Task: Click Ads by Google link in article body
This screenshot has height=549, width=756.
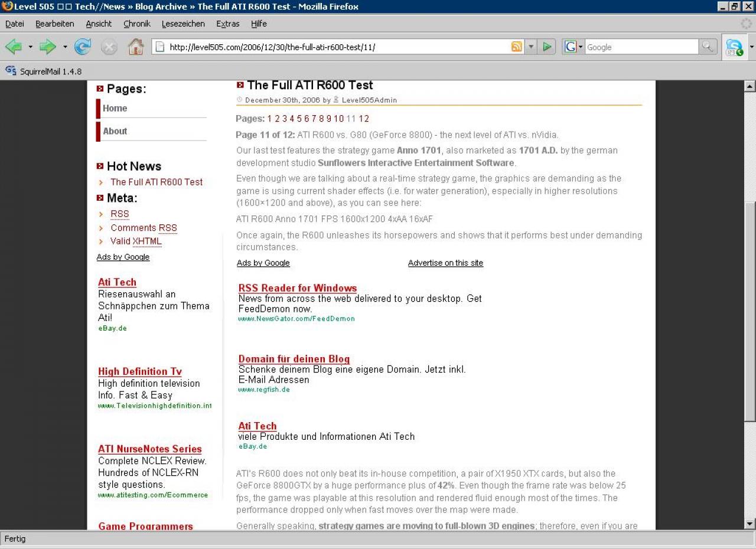Action: pyautogui.click(x=263, y=263)
